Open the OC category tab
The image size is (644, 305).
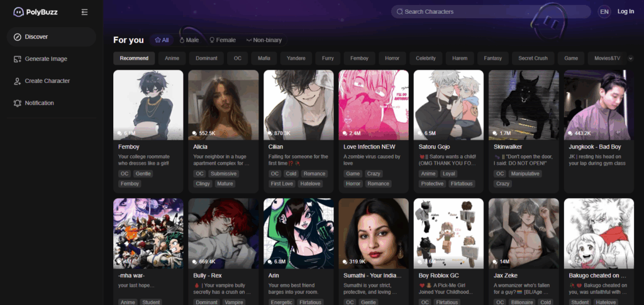[x=237, y=58]
